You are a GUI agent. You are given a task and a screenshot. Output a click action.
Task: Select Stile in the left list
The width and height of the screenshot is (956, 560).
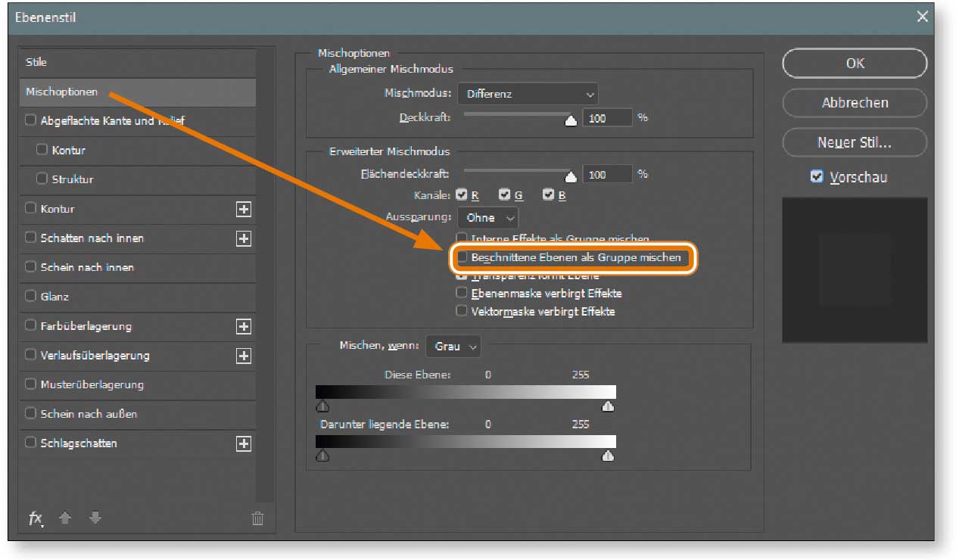tap(36, 62)
